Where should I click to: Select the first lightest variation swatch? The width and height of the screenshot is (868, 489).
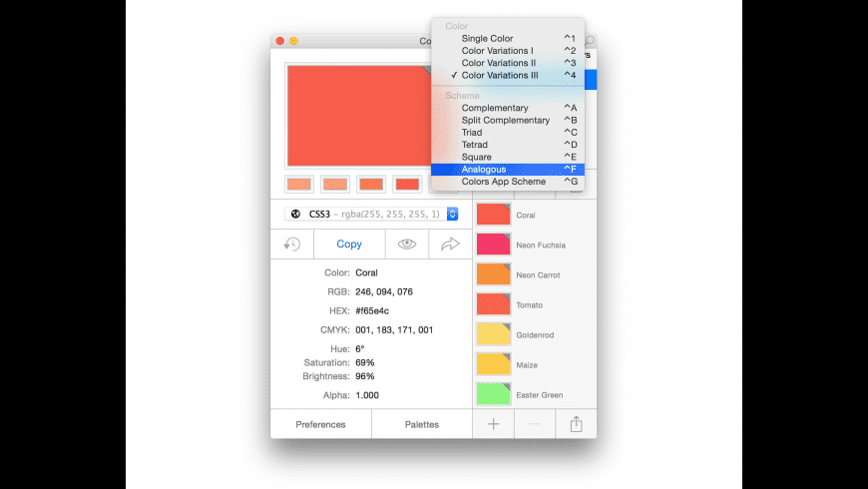coord(299,184)
